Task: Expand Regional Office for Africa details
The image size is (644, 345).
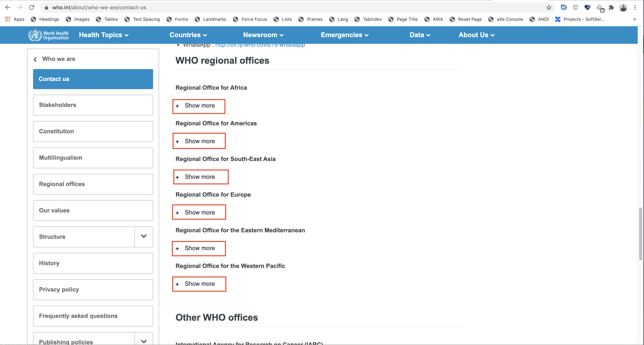Action: [x=198, y=105]
